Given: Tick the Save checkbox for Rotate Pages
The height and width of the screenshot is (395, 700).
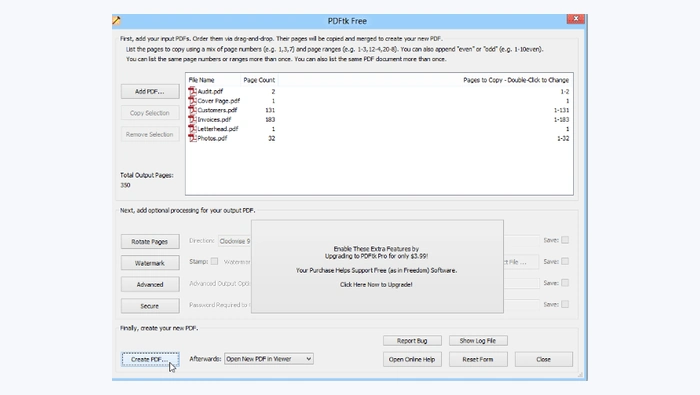Looking at the screenshot, I should 565,240.
